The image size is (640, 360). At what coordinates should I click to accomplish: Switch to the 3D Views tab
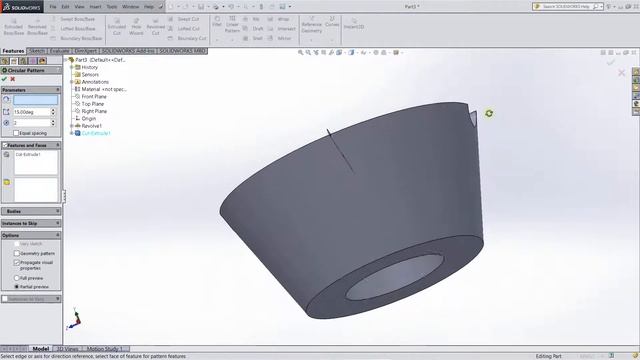click(x=67, y=349)
